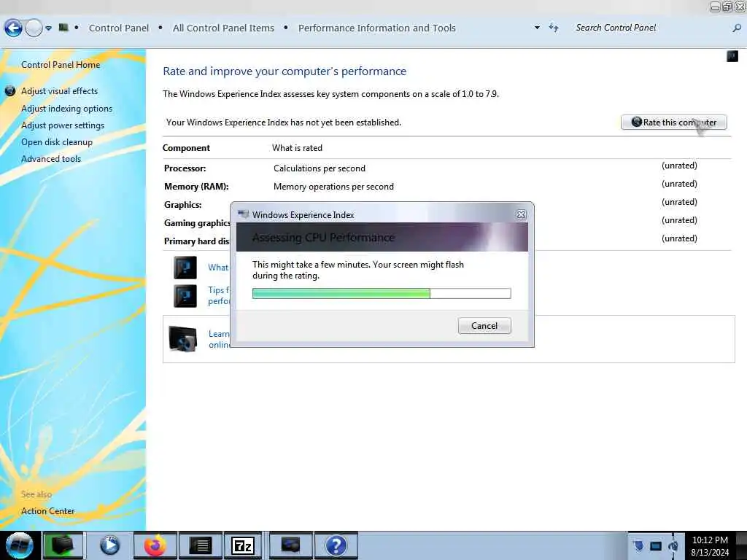
Task: Click shield icon beside Adjust visual effects
Action: (x=10, y=90)
